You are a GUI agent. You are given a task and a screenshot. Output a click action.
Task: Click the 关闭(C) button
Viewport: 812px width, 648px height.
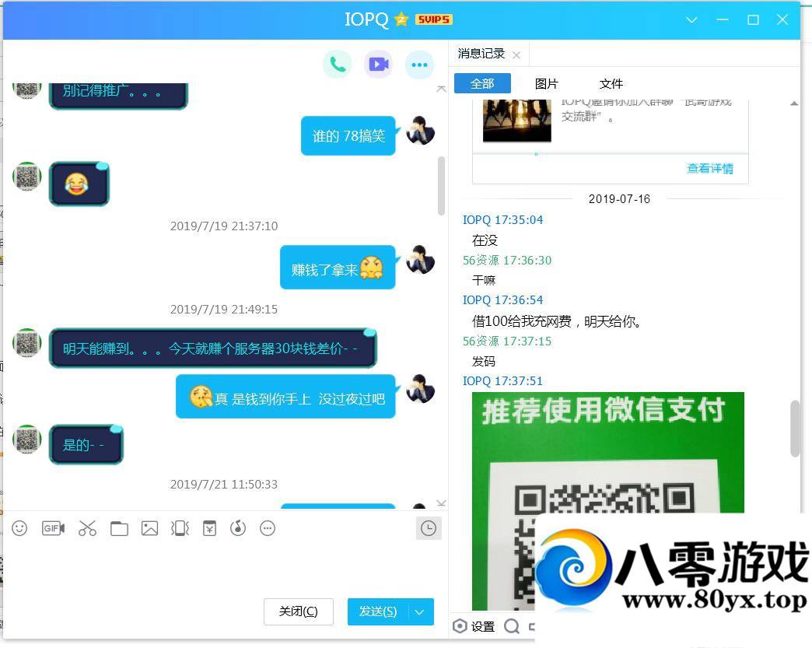[299, 611]
